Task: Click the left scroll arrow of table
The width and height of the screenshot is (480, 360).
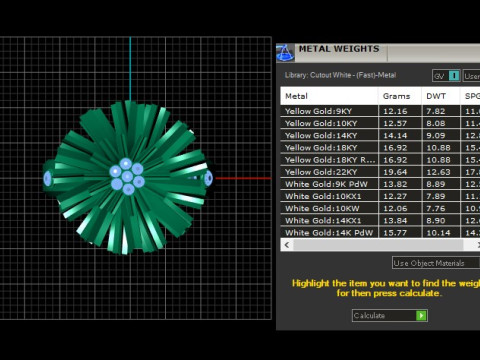Action: (x=287, y=245)
